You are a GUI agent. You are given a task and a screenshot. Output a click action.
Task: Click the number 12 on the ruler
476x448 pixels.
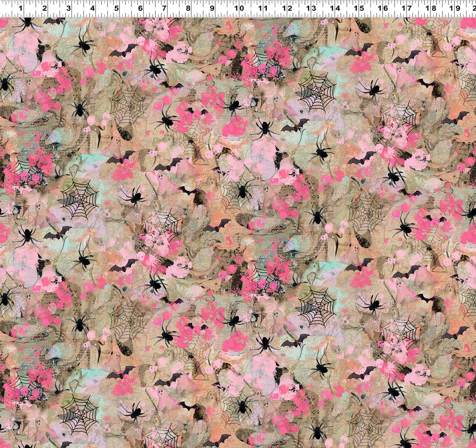[x=287, y=8]
